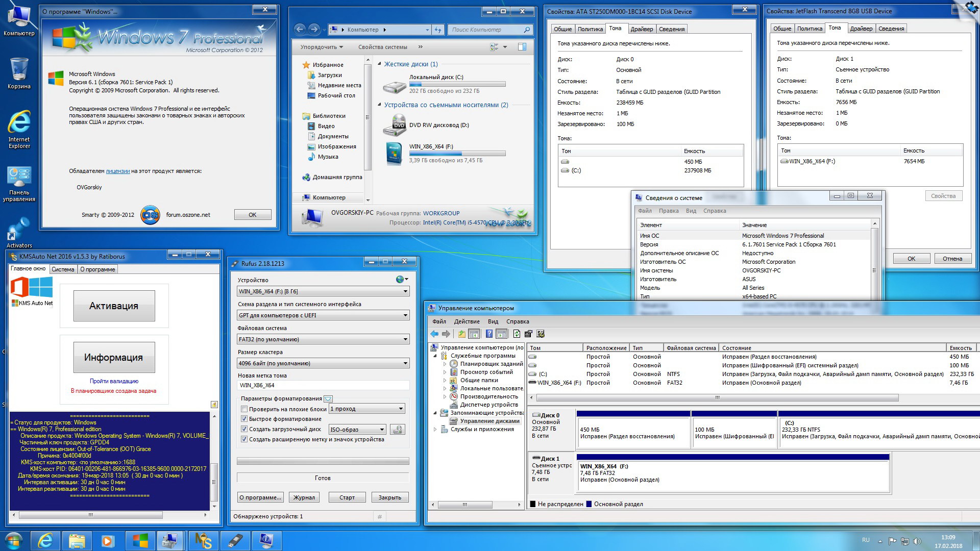Open 'Действие' menu in Computer Management
The width and height of the screenshot is (980, 551).
(467, 321)
